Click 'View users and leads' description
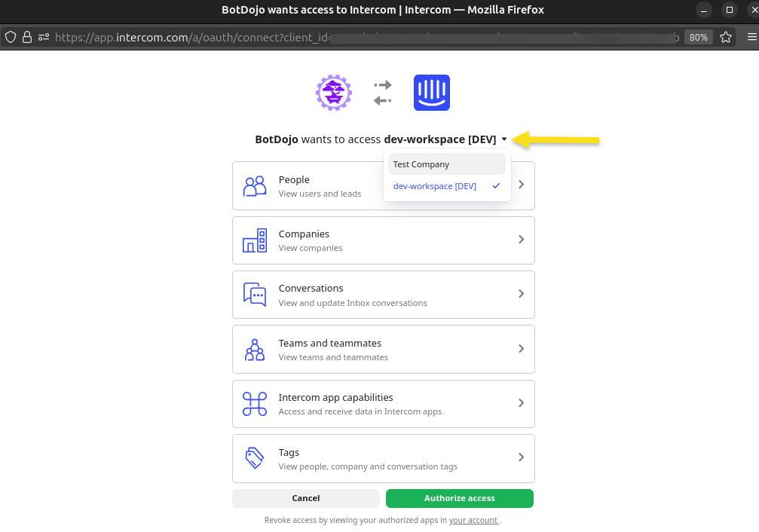This screenshot has height=532, width=759. (320, 194)
